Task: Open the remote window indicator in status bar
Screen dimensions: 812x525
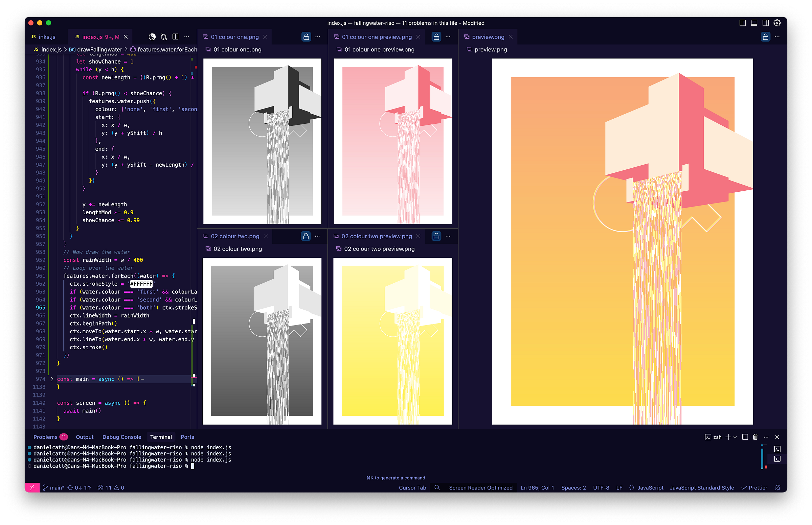Action: pyautogui.click(x=32, y=488)
